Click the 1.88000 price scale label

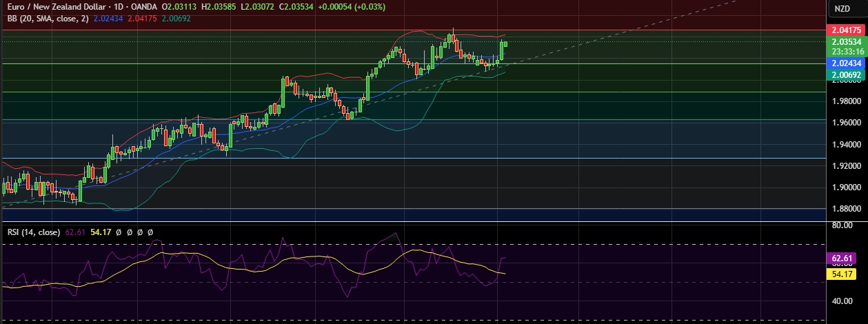pos(845,209)
